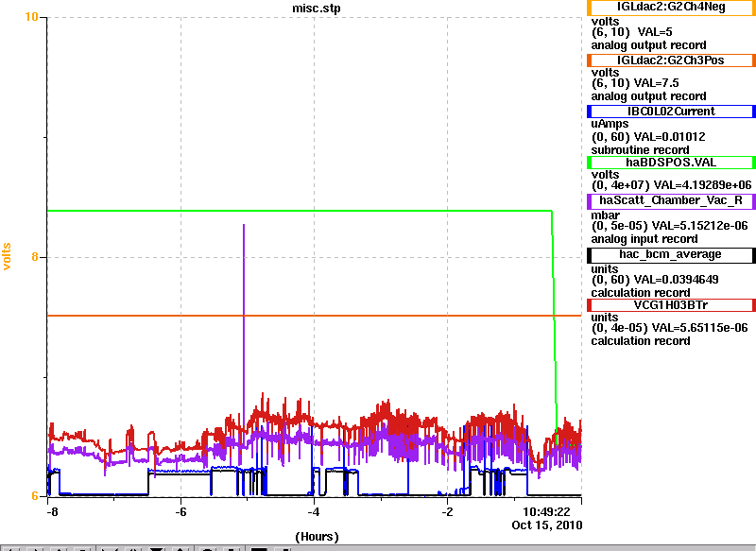Click 'analog output record' under IGLdac2:G2Ch3Pos
The height and width of the screenshot is (551, 756).
648,96
